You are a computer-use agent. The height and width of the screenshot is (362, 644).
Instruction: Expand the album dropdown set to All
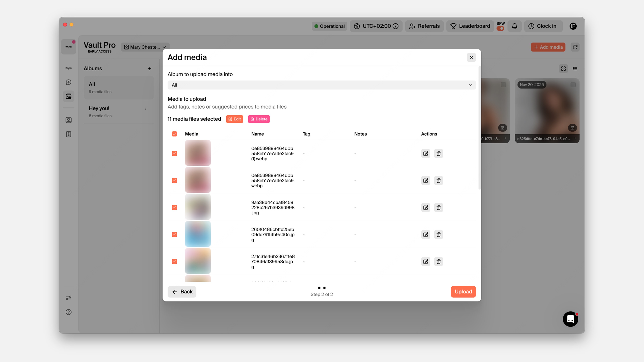click(321, 85)
